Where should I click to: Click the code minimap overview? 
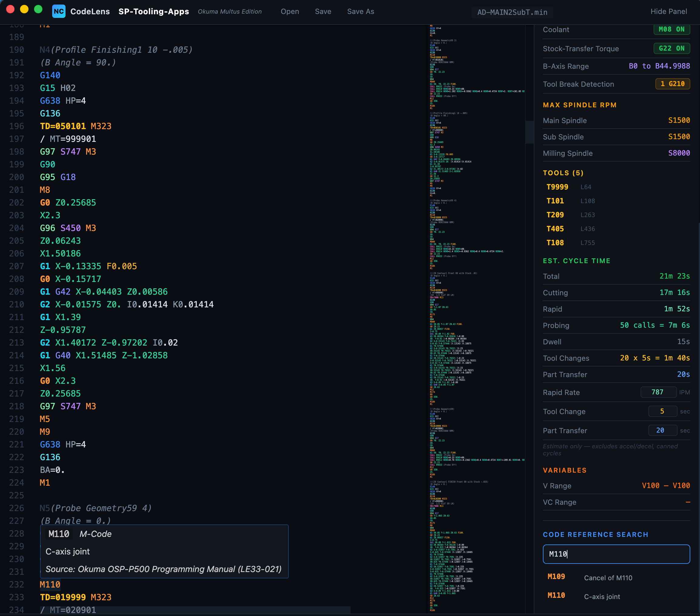click(x=476, y=319)
